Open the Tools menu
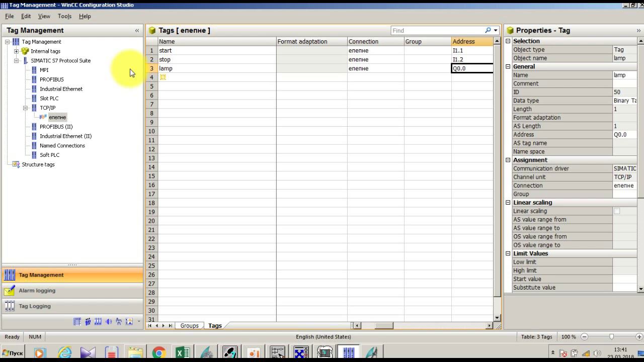The width and height of the screenshot is (644, 362). click(64, 16)
